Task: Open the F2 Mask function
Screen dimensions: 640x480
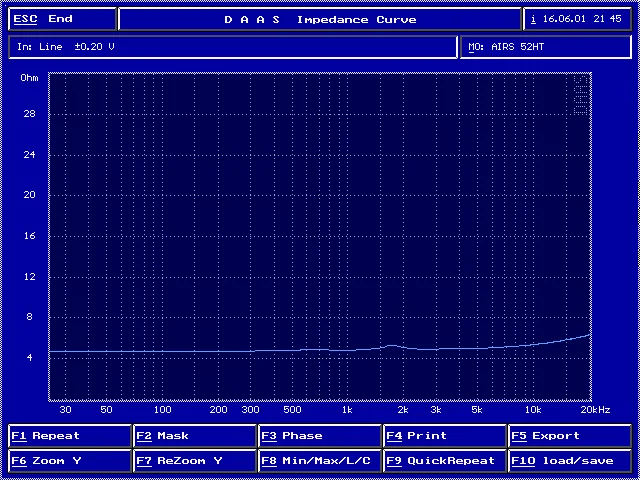Action: (195, 436)
